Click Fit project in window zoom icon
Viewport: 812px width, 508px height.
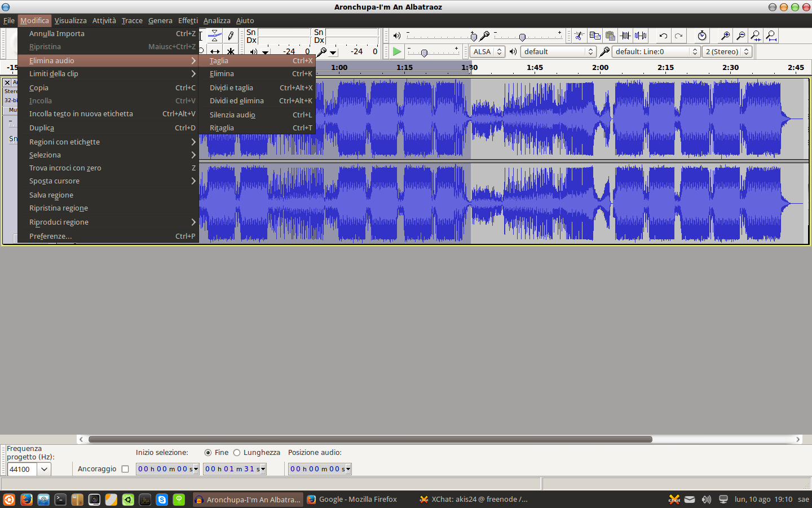coord(771,36)
